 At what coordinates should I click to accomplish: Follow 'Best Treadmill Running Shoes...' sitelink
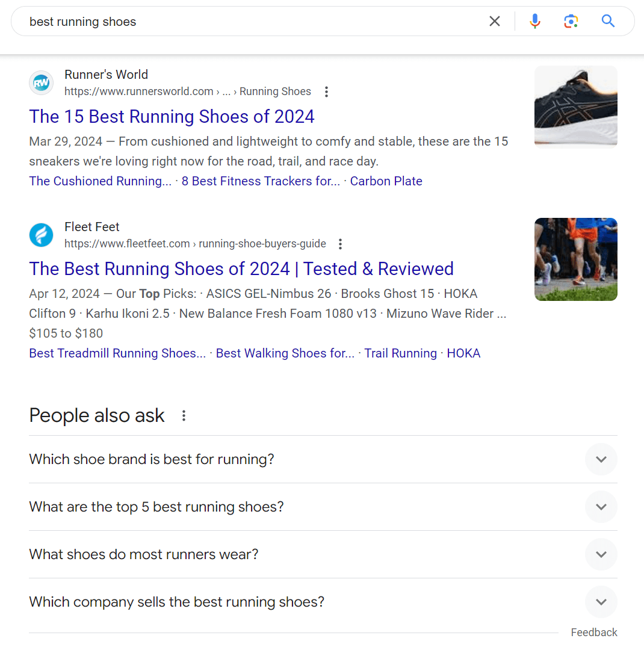click(117, 353)
